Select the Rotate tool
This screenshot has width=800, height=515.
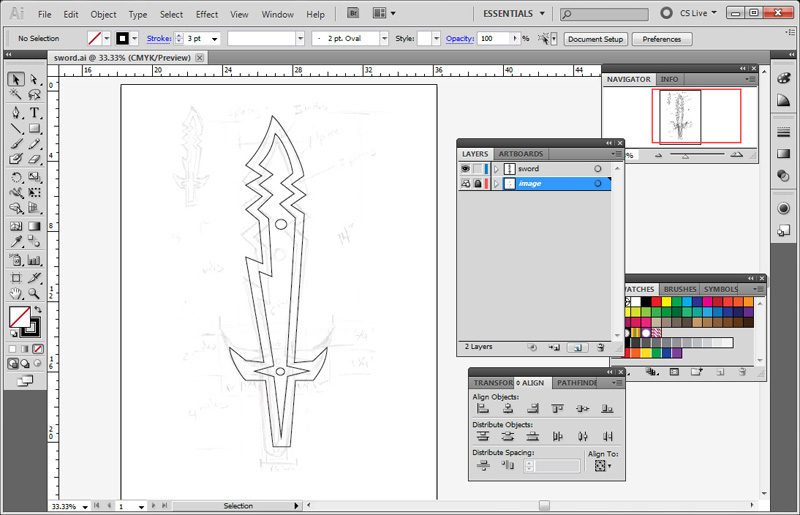tap(15, 177)
